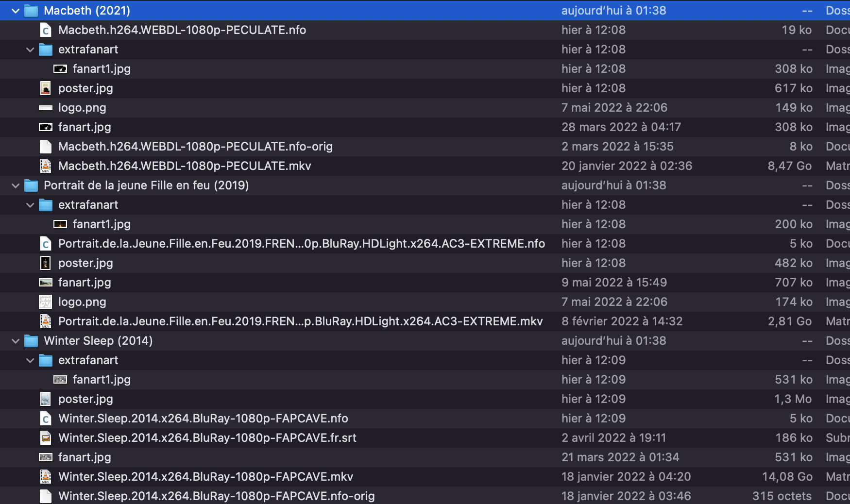Click the date '8 février 2022 à 14:32'
850x504 pixels.
(x=622, y=321)
